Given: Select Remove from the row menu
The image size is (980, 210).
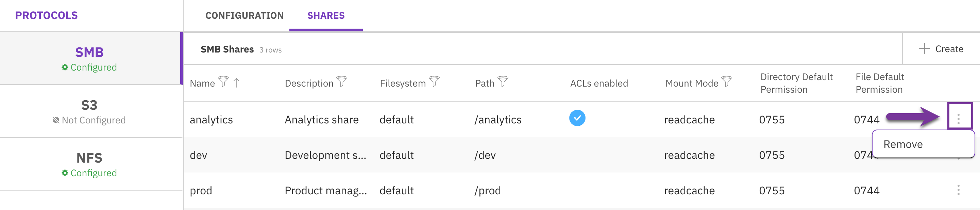Looking at the screenshot, I should (x=903, y=145).
